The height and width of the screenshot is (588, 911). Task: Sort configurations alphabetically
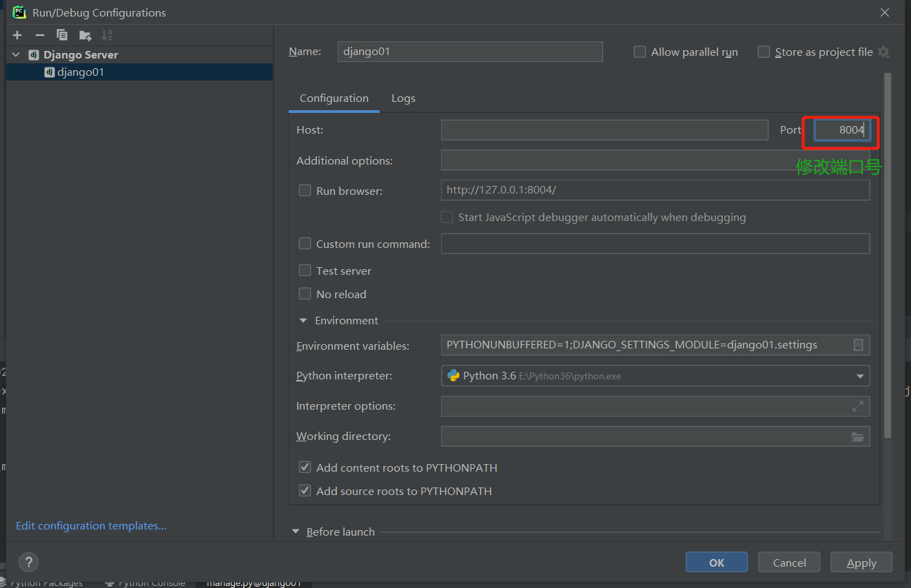pos(107,35)
